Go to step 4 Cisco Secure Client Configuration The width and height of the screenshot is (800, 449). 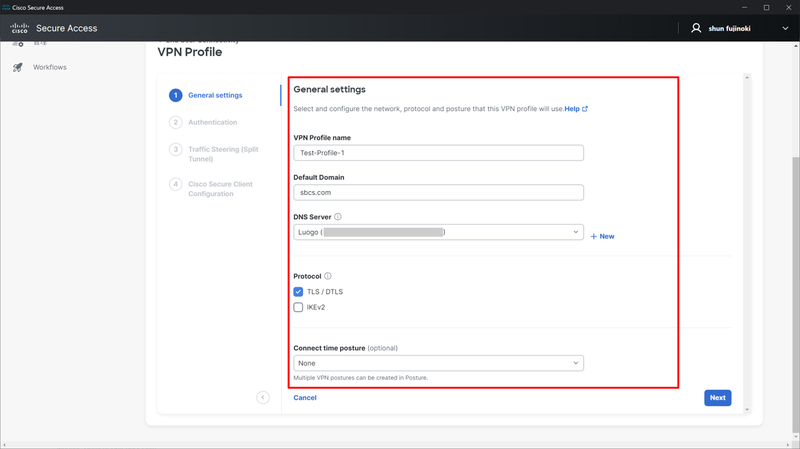click(211, 189)
